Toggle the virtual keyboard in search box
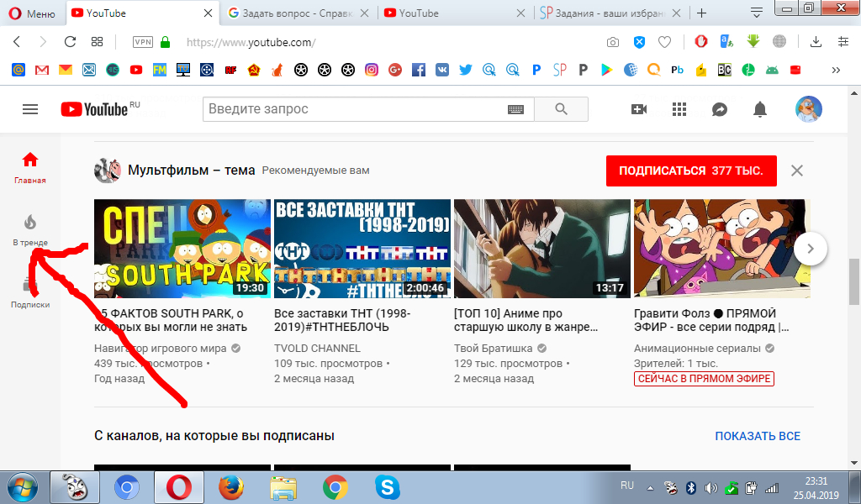The image size is (861, 504). pyautogui.click(x=515, y=109)
